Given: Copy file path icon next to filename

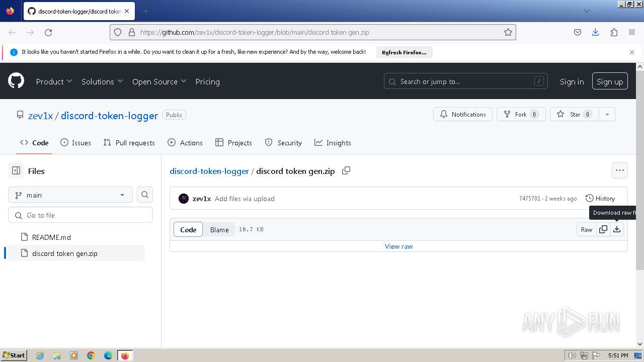Looking at the screenshot, I should point(346,171).
